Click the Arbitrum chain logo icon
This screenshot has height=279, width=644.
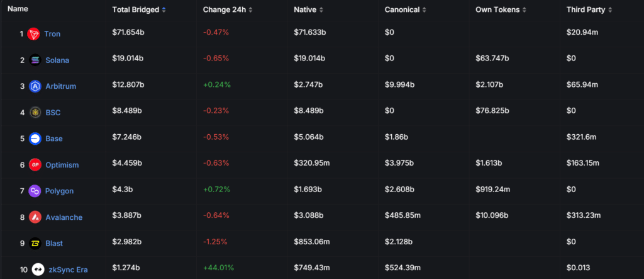click(x=35, y=86)
